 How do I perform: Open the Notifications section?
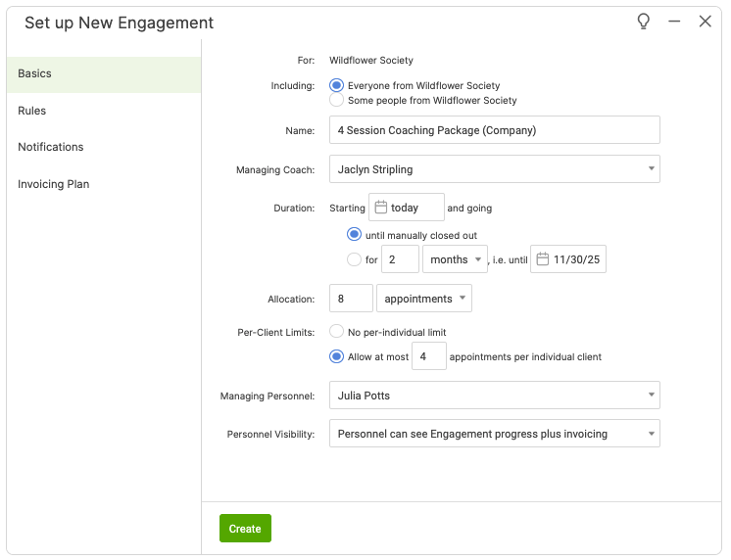51,147
